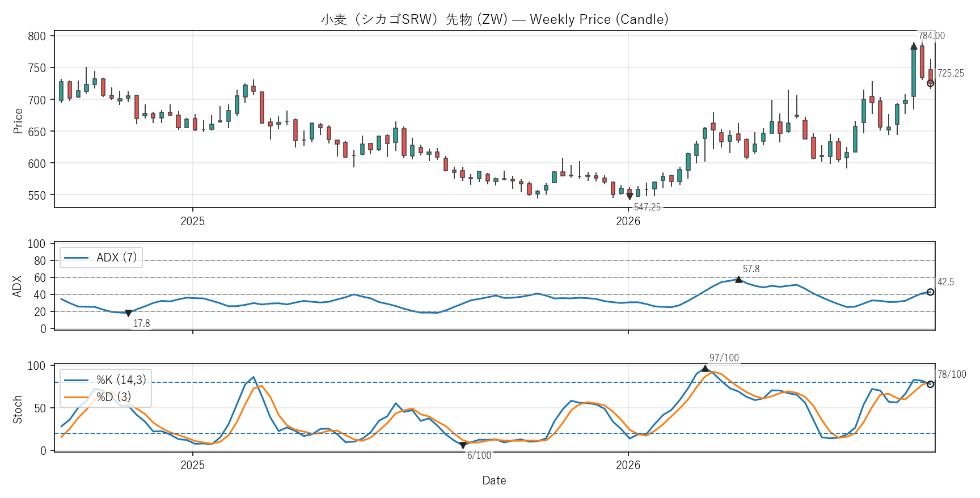Click the ADX (7) legend entry
Viewport: 980px width, 498px height.
102,258
